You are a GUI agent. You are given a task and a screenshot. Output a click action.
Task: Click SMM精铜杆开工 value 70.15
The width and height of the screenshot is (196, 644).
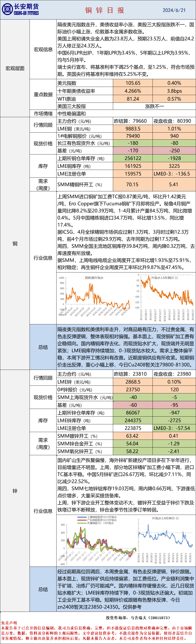133,184
